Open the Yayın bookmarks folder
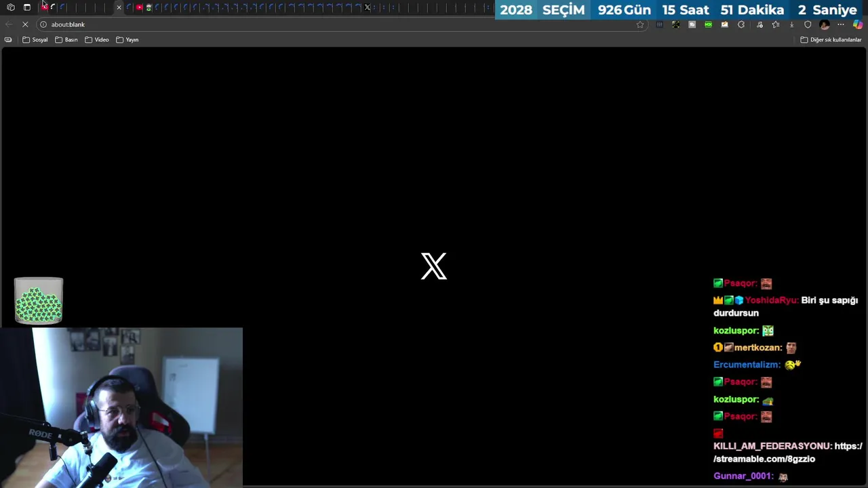868x488 pixels. click(x=127, y=40)
